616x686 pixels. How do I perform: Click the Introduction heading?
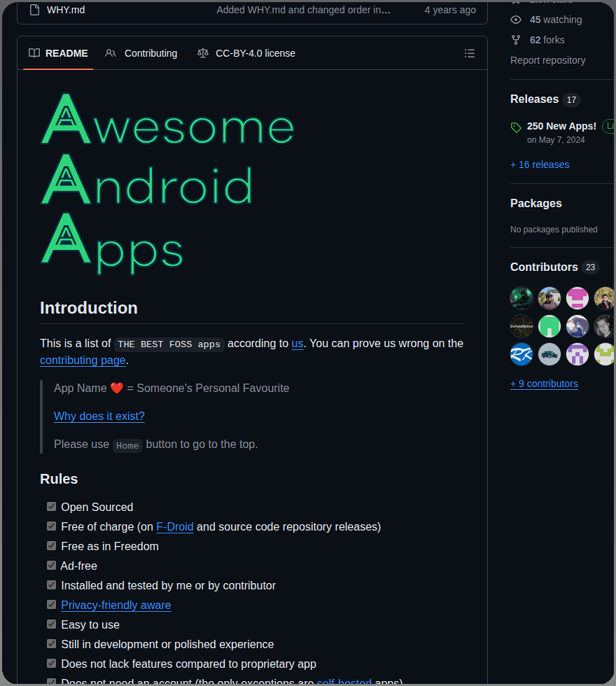tap(89, 307)
